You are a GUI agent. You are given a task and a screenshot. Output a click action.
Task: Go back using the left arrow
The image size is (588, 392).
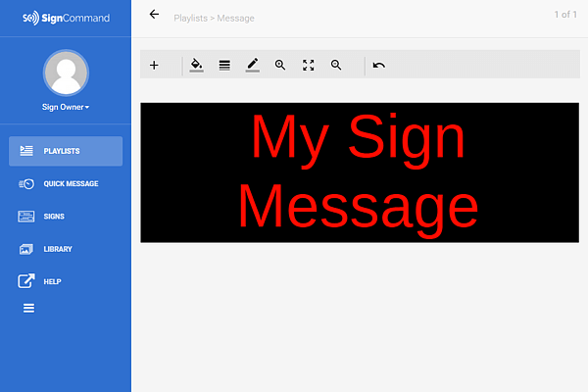pyautogui.click(x=154, y=15)
